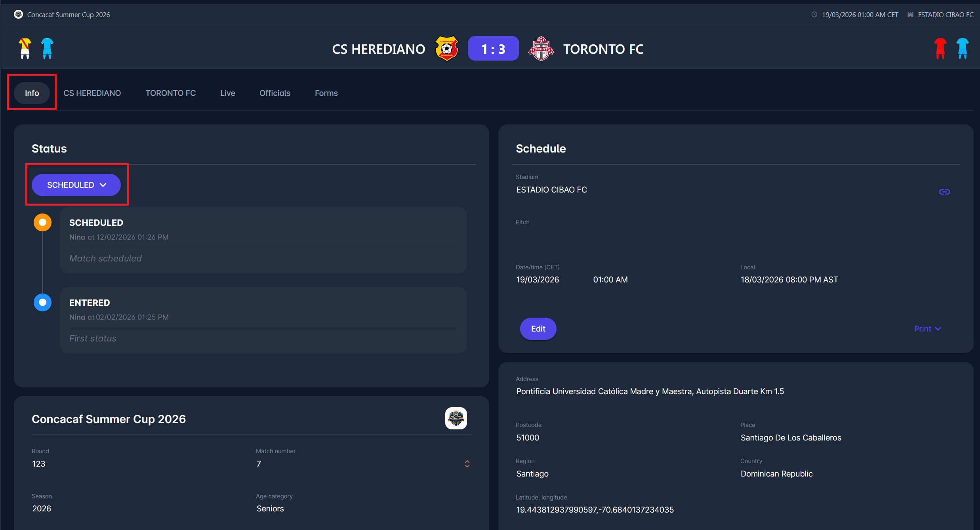Image resolution: width=980 pixels, height=530 pixels.
Task: Click the 1 : 3 score badge
Action: tap(493, 49)
